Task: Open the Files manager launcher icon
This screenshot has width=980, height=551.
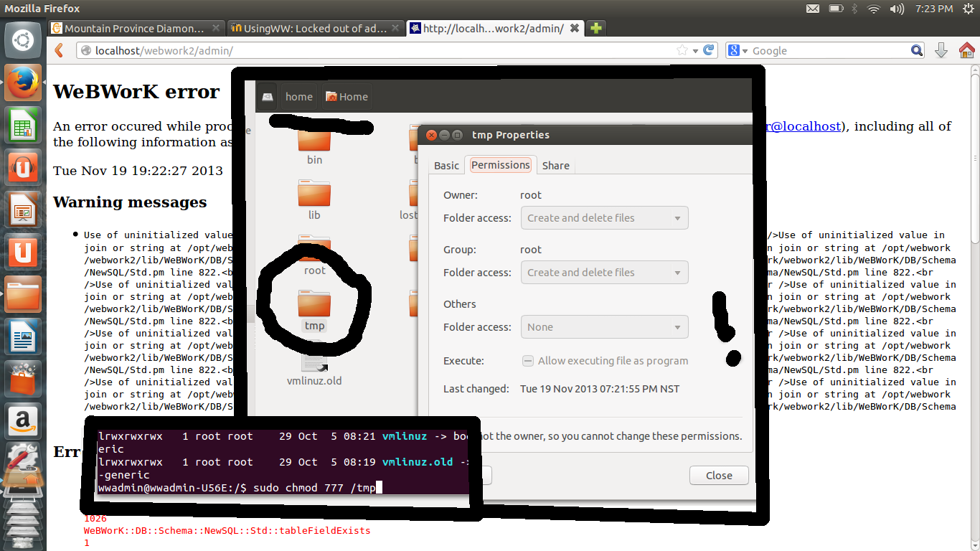Action: [x=23, y=294]
